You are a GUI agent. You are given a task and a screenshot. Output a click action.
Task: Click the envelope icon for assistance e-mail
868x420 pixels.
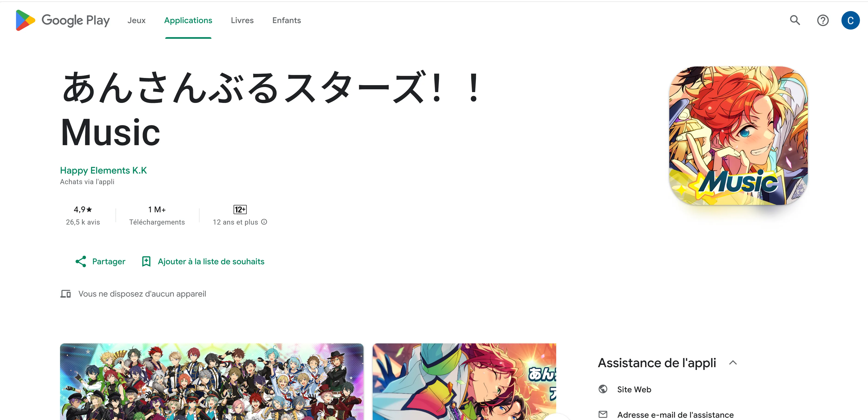point(603,414)
